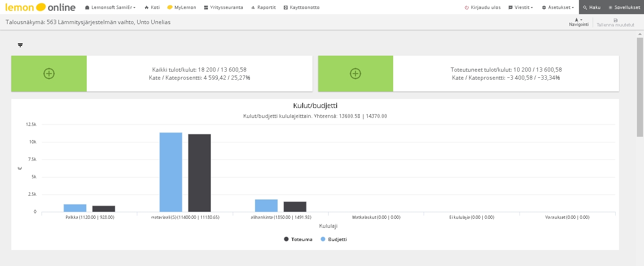Expand the Kaikki tulot/kulut plus icon
Image resolution: width=644 pixels, height=266 pixels.
coord(49,74)
